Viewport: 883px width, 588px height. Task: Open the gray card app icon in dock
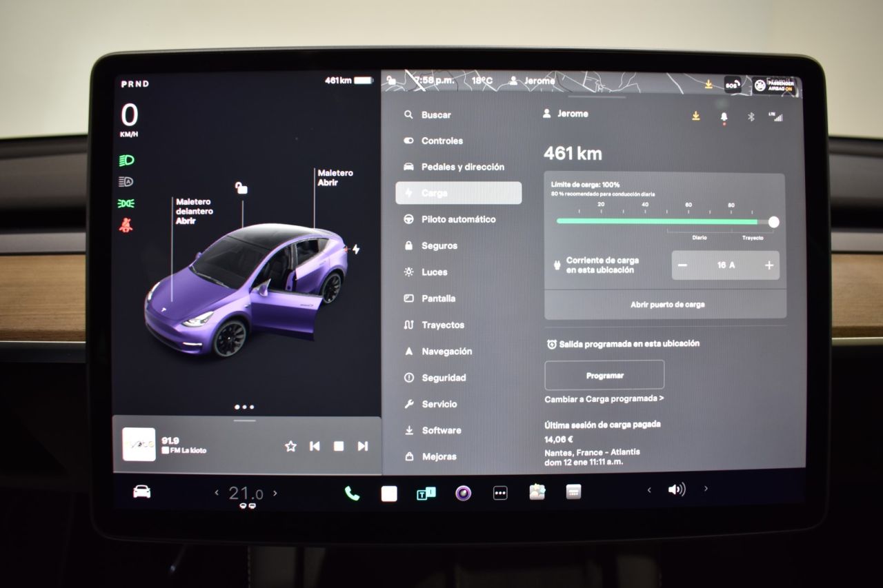pos(573,491)
